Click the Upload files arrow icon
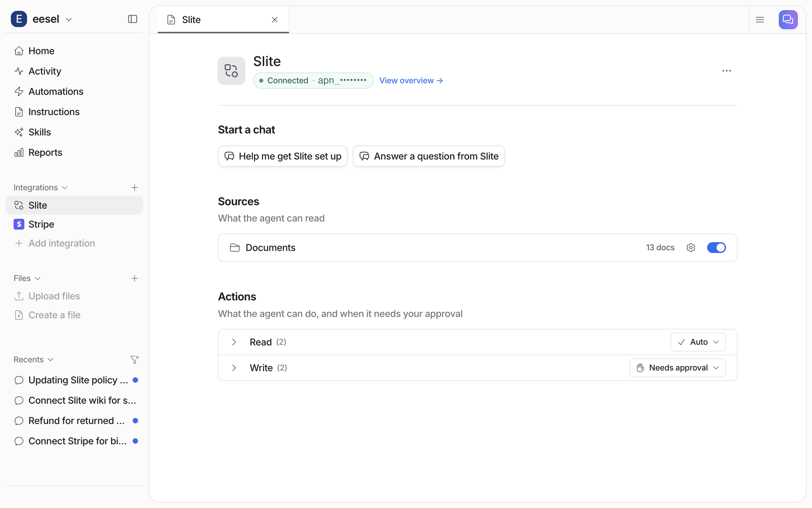Viewport: 812px width, 508px height. pyautogui.click(x=19, y=296)
